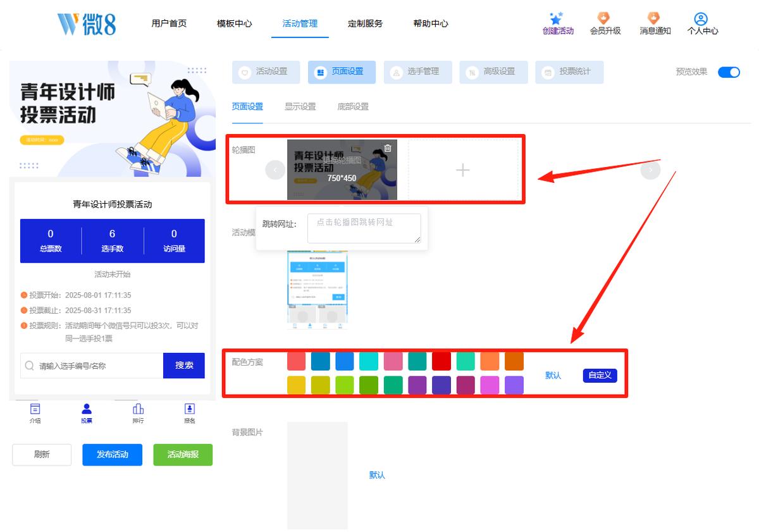Screen dimensions: 759x532
Task: Open 定制服务 in top navigation
Action: (x=365, y=23)
